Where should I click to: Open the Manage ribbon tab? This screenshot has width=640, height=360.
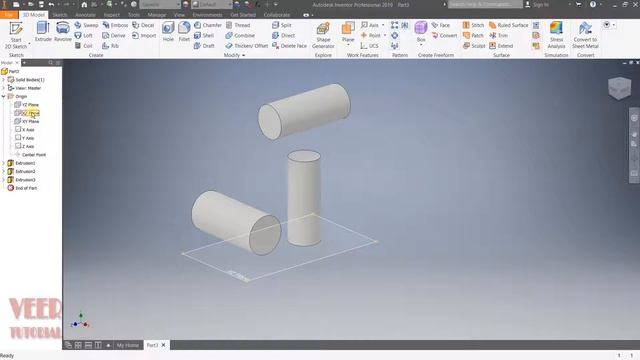[157, 15]
